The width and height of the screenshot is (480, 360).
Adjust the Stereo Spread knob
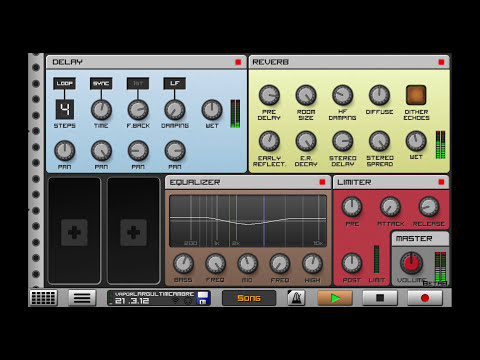(x=379, y=141)
